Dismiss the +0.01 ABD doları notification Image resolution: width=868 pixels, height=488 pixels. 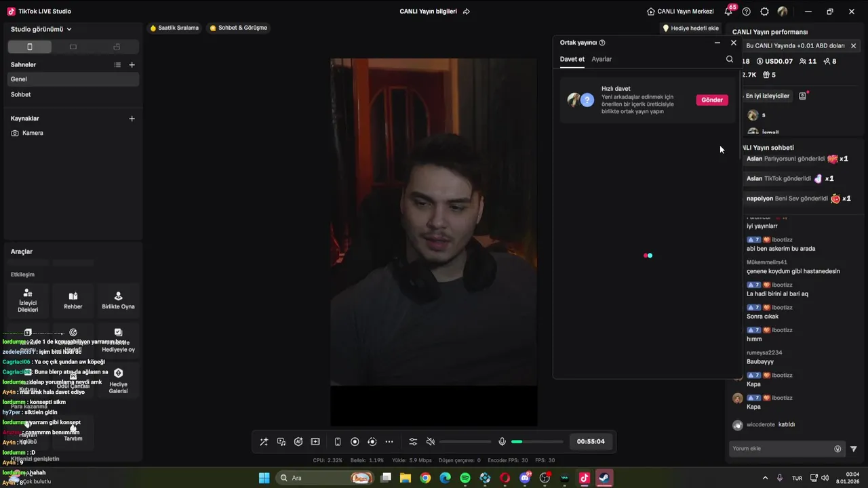pos(853,46)
